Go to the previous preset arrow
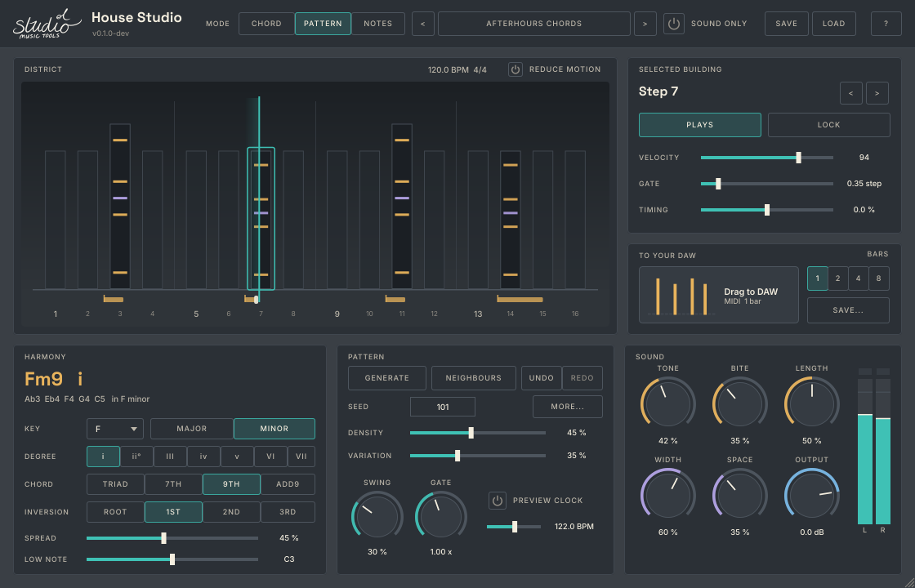This screenshot has width=915, height=588. [x=423, y=24]
